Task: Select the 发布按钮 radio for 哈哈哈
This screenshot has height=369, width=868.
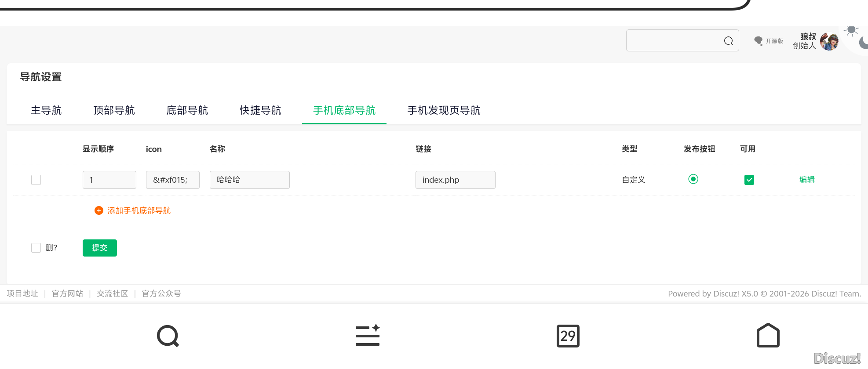Action: (693, 179)
